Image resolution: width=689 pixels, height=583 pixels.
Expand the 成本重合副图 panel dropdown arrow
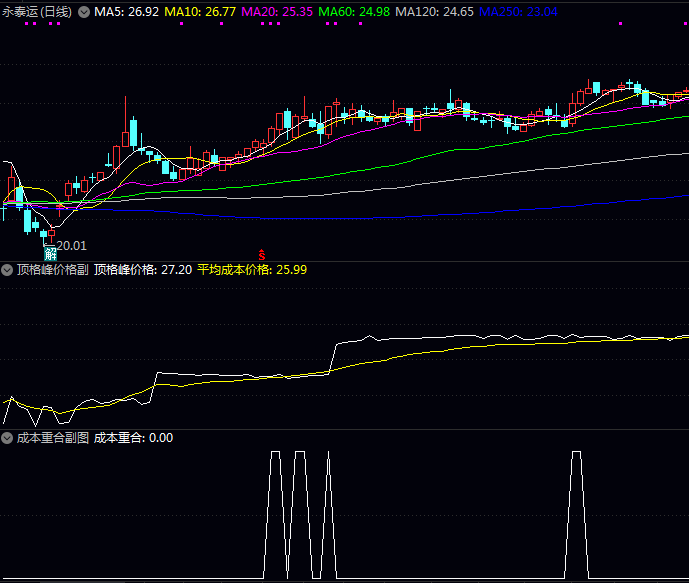click(8, 437)
